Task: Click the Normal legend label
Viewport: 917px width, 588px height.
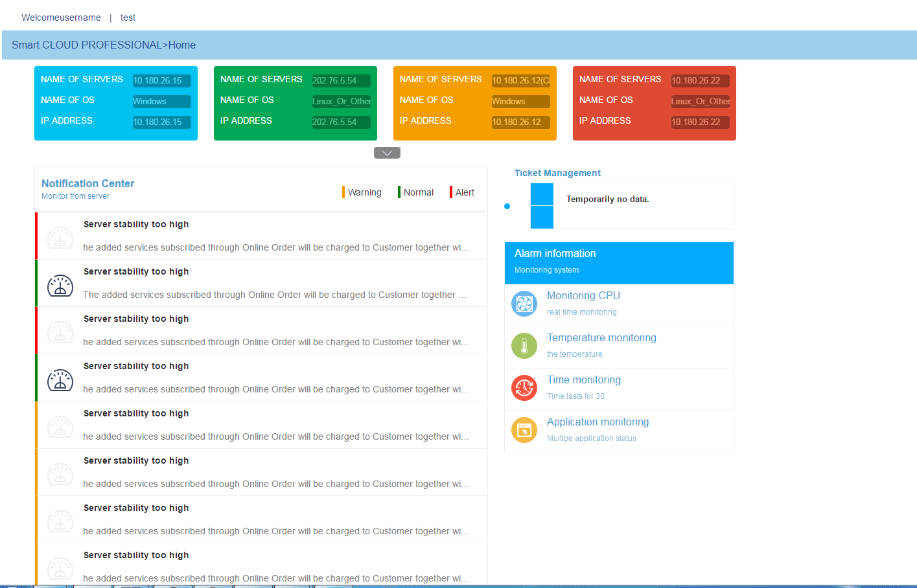Action: click(419, 192)
